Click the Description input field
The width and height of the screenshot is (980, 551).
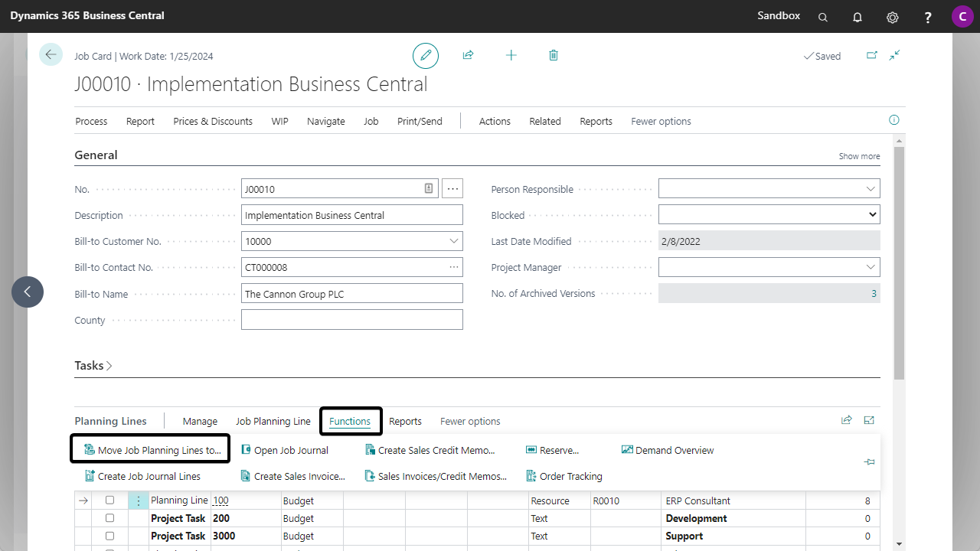click(351, 215)
